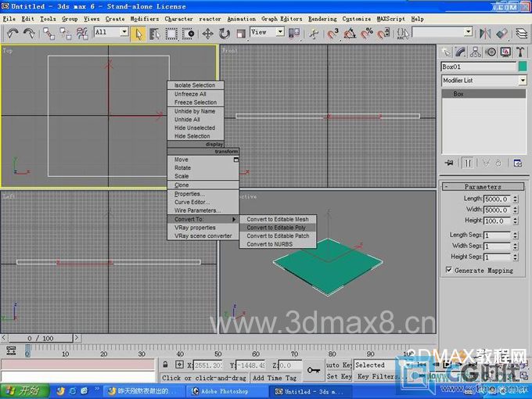Viewport: 532px width, 399px height.
Task: Open the Display command panel
Action: (505, 52)
